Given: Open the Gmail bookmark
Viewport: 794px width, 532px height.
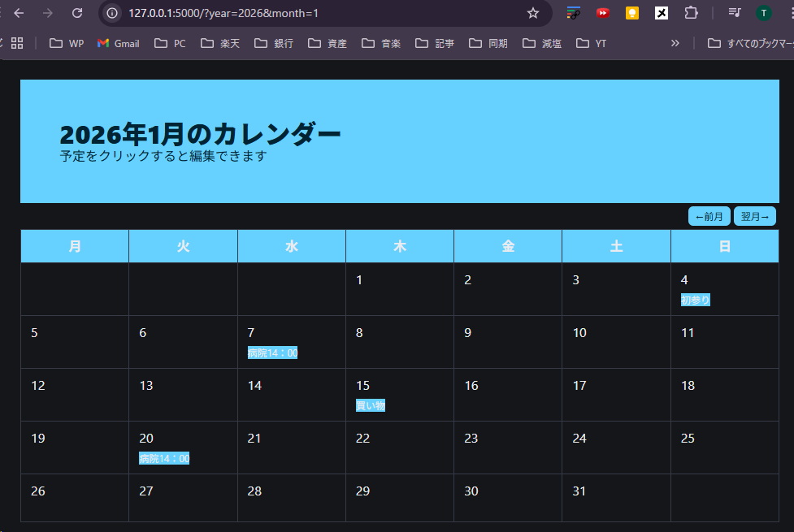Looking at the screenshot, I should point(119,43).
